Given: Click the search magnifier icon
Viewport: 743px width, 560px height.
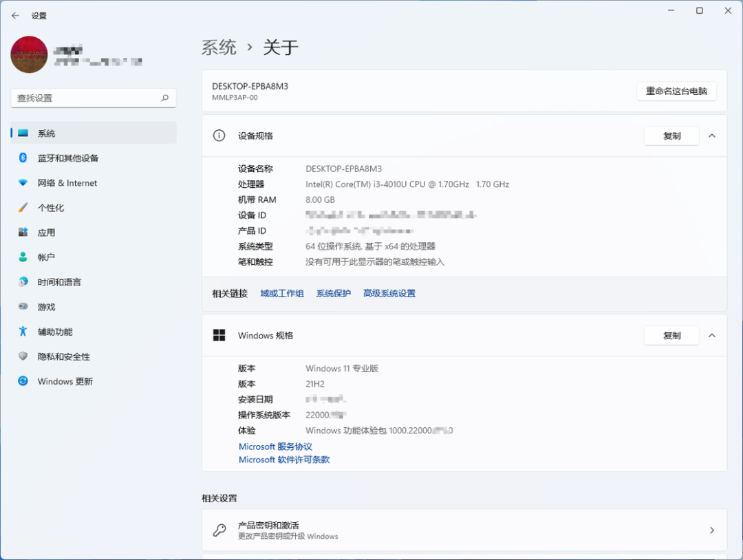Looking at the screenshot, I should point(165,98).
